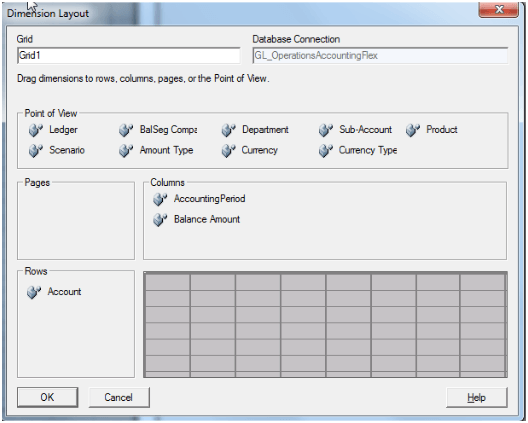This screenshot has width=528, height=423.
Task: Select the Balance Amount label in Columns
Action: click(207, 219)
